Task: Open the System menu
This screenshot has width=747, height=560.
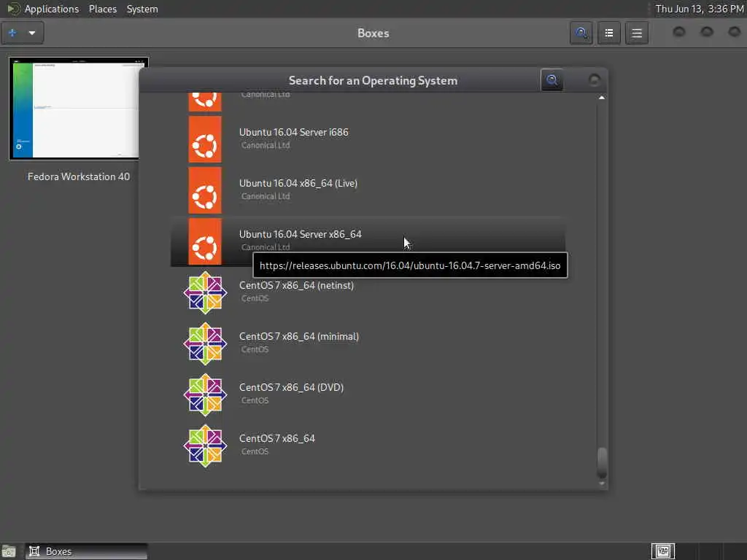Action: tap(142, 9)
